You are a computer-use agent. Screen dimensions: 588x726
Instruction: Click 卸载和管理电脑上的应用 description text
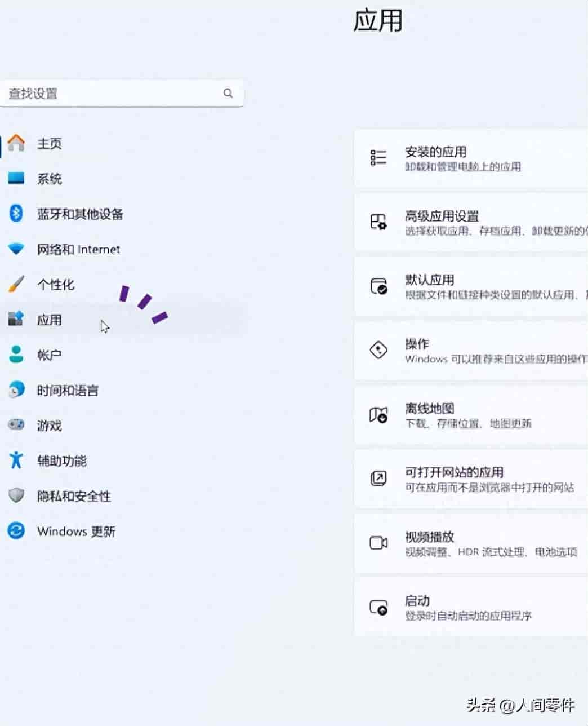(x=463, y=167)
